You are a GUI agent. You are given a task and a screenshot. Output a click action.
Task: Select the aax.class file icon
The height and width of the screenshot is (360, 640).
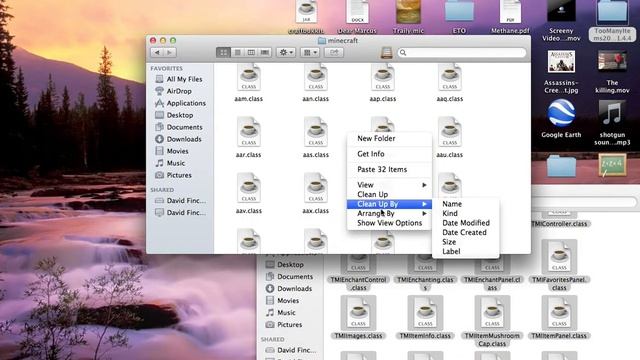[316, 188]
